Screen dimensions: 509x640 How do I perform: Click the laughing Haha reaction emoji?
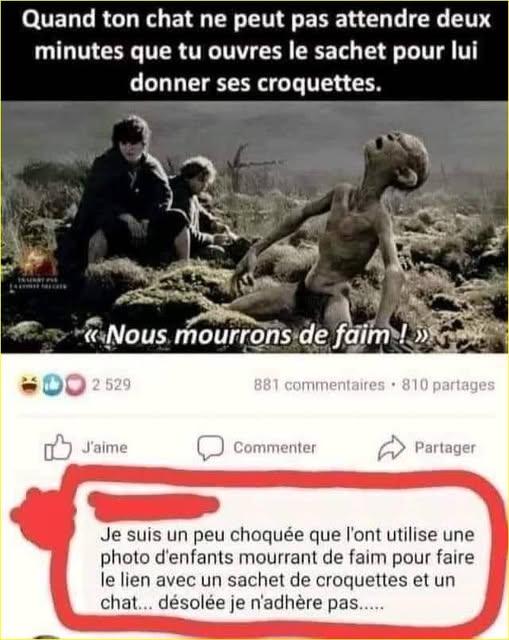(29, 385)
